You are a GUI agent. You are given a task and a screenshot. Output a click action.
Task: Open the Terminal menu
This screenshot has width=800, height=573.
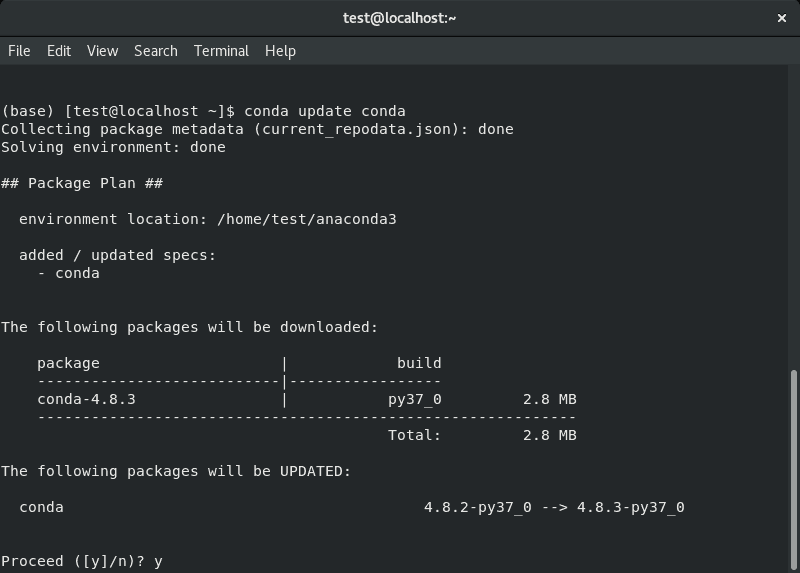221,51
